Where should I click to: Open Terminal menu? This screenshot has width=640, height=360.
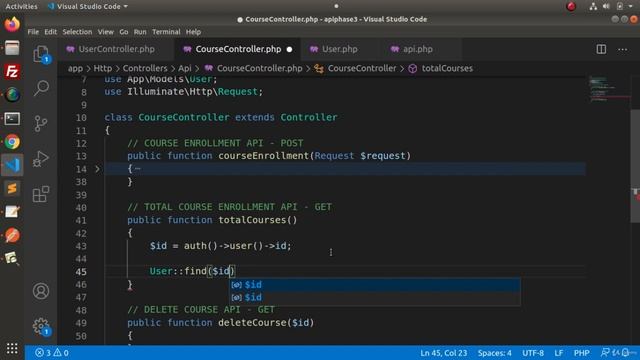[x=166, y=32]
